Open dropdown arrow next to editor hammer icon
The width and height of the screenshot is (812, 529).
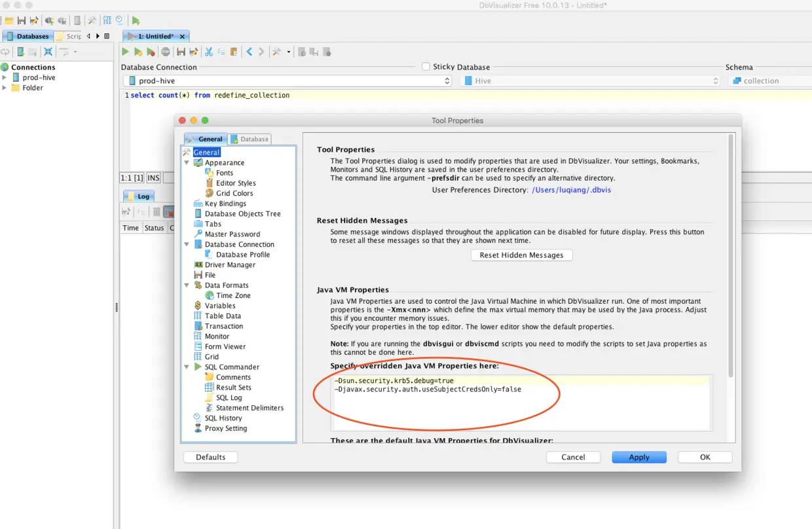(x=289, y=52)
